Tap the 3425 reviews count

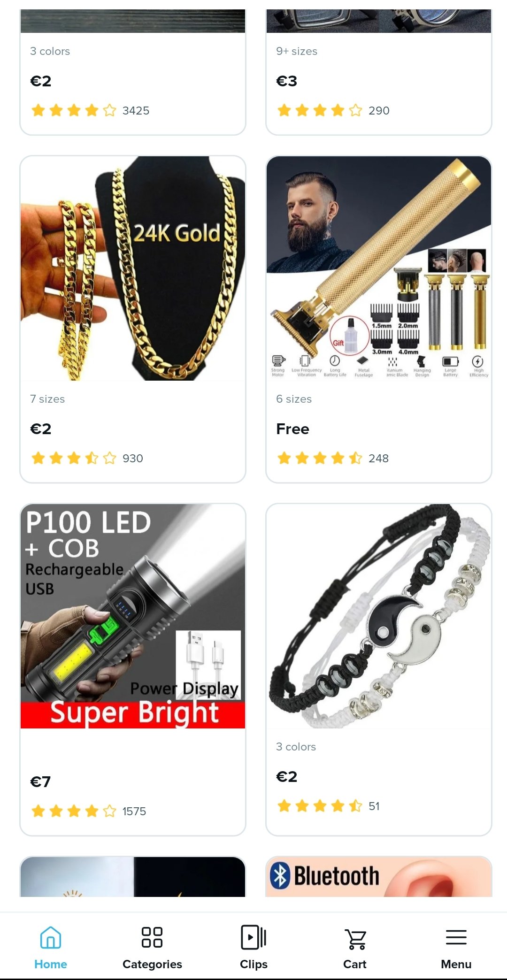(136, 111)
